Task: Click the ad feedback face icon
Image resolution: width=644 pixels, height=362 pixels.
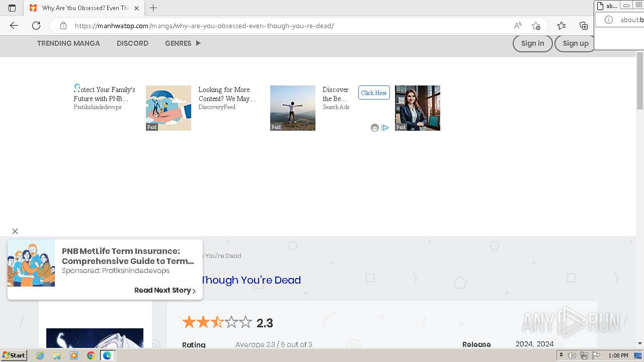Action: point(375,128)
